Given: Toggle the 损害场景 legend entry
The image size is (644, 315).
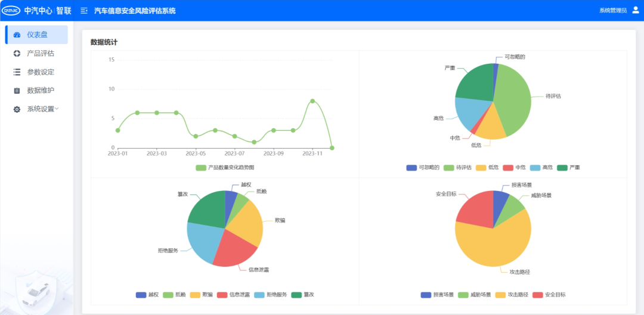Looking at the screenshot, I should (437, 295).
